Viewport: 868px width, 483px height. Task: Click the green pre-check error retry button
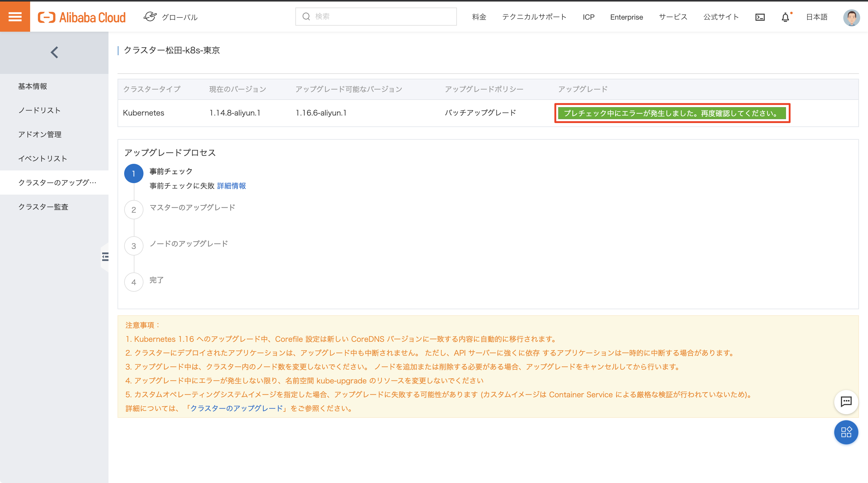[x=672, y=113]
